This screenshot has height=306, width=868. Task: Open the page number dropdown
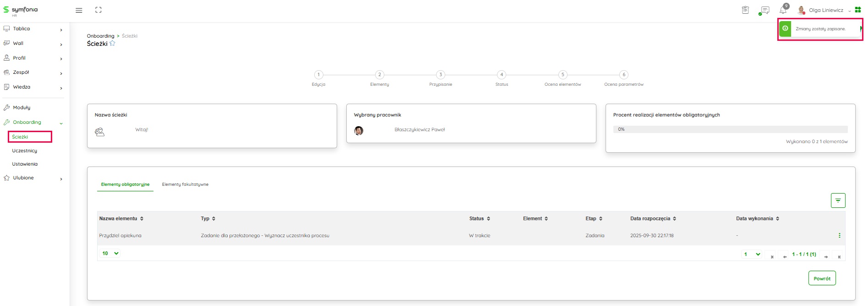click(752, 254)
